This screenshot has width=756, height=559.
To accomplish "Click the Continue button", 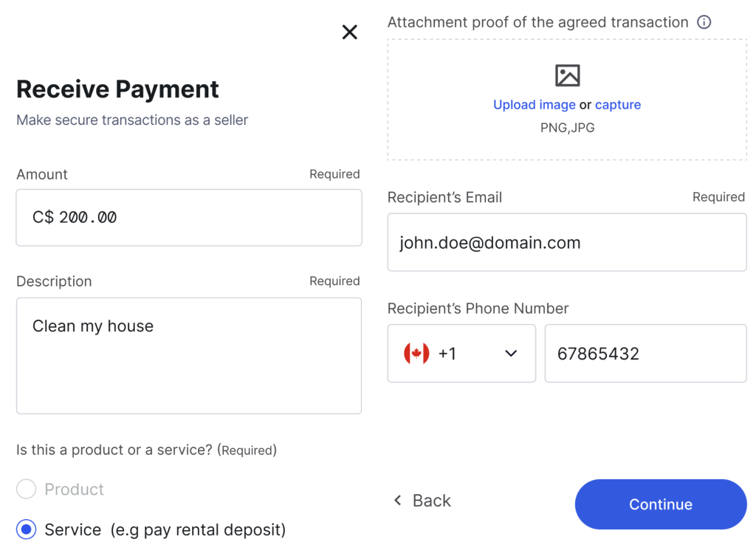I will coord(661,504).
